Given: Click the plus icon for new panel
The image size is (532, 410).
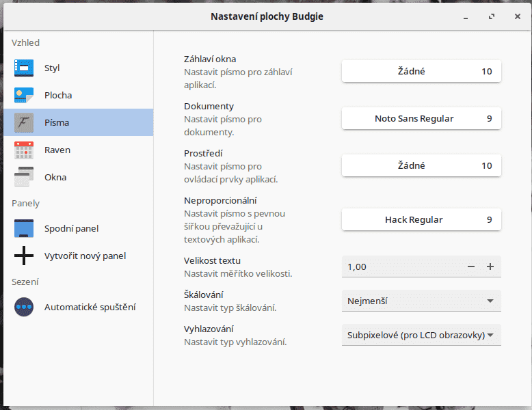Looking at the screenshot, I should (x=24, y=256).
